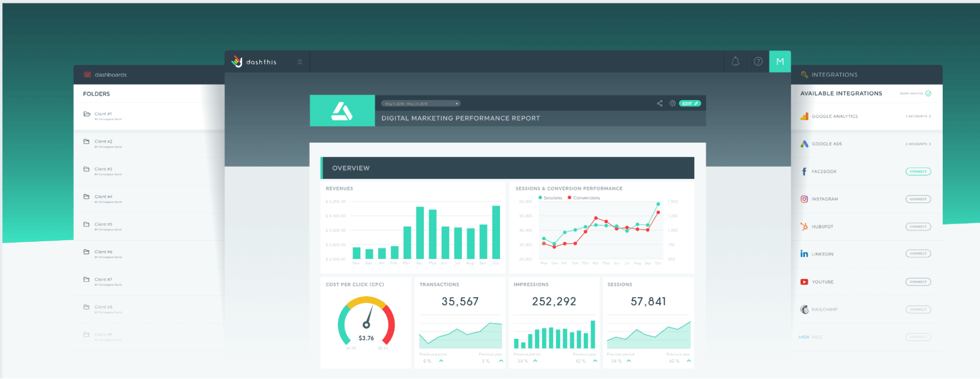
Task: Expand Google Analytics accounts chevron
Action: [930, 116]
